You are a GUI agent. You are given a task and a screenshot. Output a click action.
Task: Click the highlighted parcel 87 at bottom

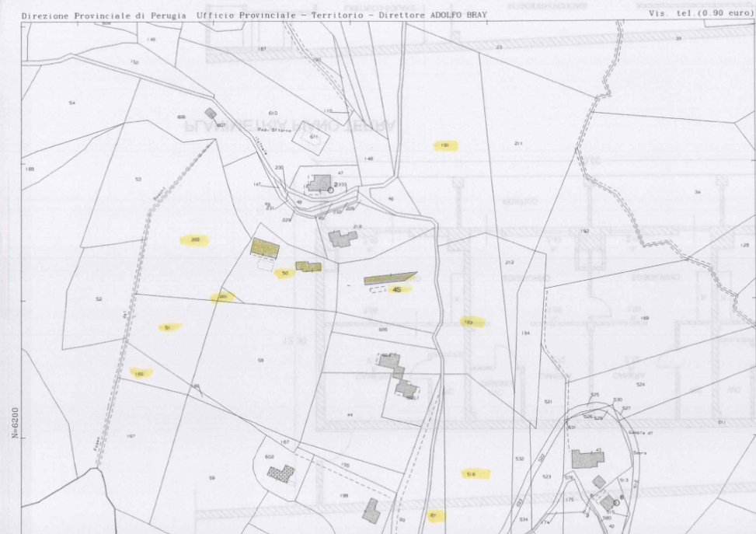(x=435, y=515)
